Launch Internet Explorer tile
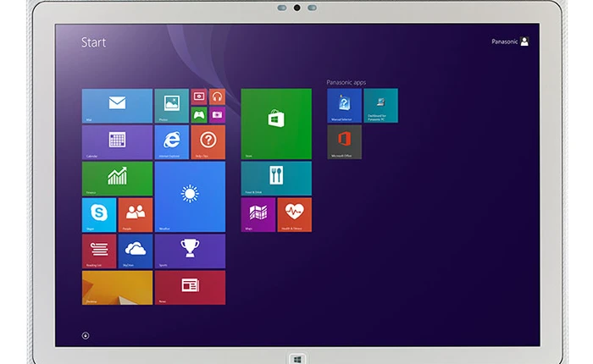The height and width of the screenshot is (364, 593). pyautogui.click(x=172, y=142)
